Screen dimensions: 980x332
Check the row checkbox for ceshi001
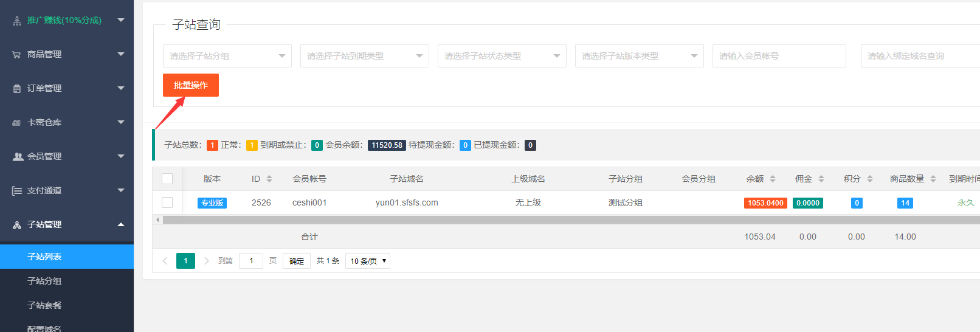pyautogui.click(x=167, y=202)
